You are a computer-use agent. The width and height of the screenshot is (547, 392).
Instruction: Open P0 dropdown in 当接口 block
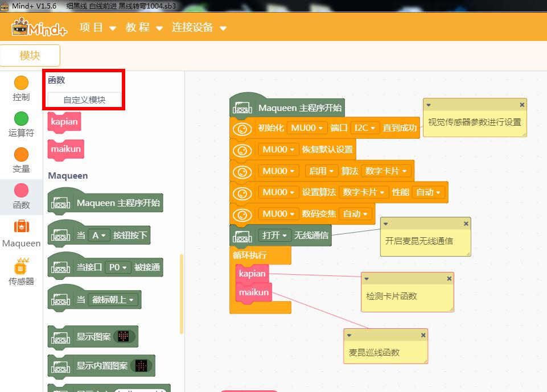[118, 267]
